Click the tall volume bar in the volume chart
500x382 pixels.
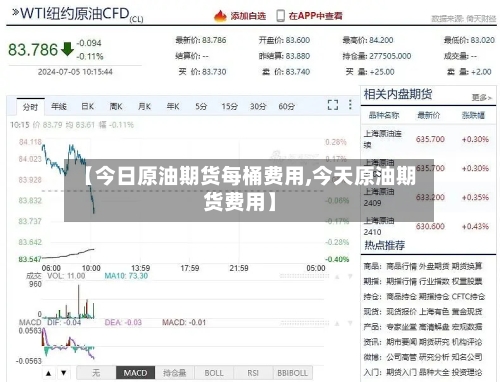[79, 302]
